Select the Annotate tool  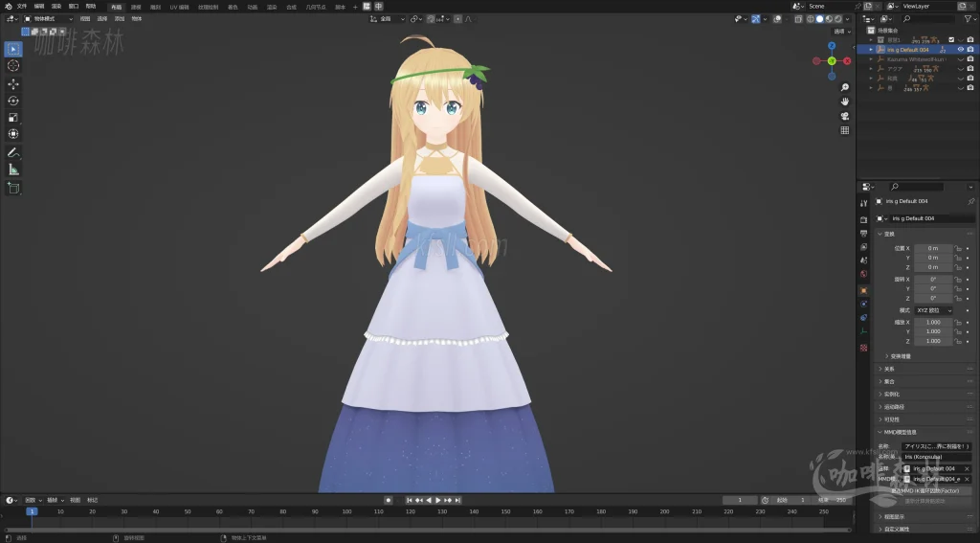click(13, 152)
